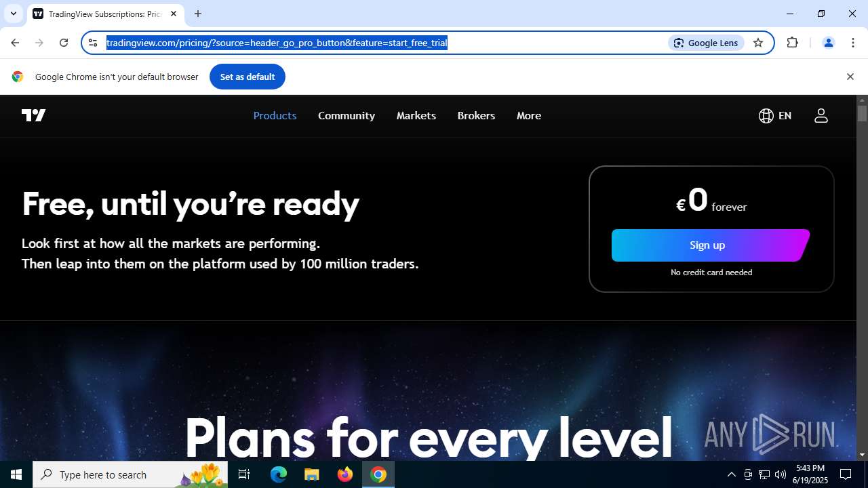
Task: View site information icon in address bar
Action: coord(94,43)
